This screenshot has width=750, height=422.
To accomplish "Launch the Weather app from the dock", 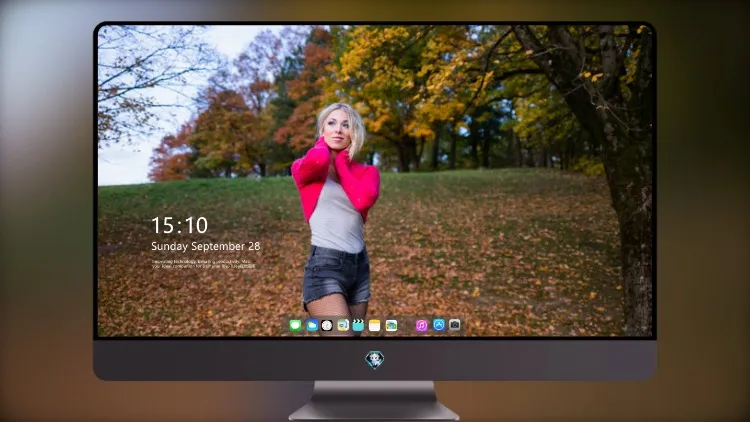I will [311, 326].
